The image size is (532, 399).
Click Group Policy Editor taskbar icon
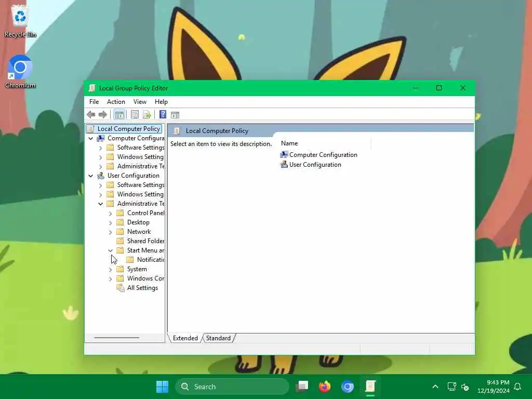click(370, 387)
